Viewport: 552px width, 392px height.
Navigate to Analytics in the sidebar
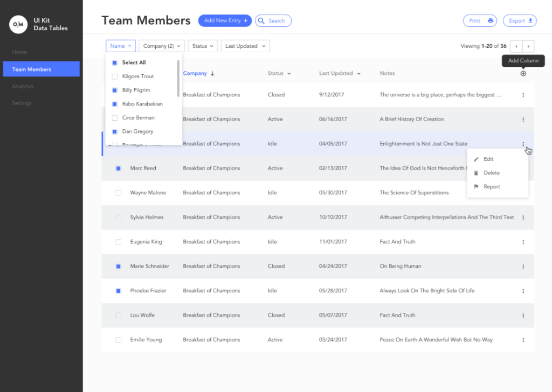point(23,86)
